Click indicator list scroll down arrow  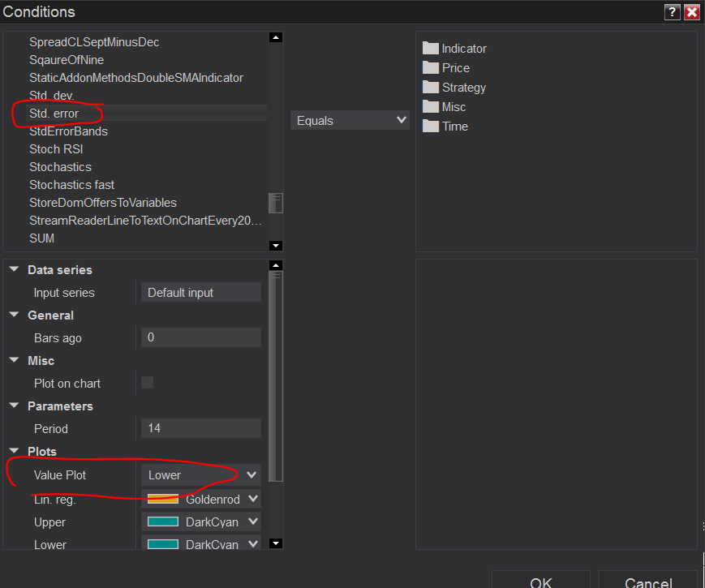(276, 246)
